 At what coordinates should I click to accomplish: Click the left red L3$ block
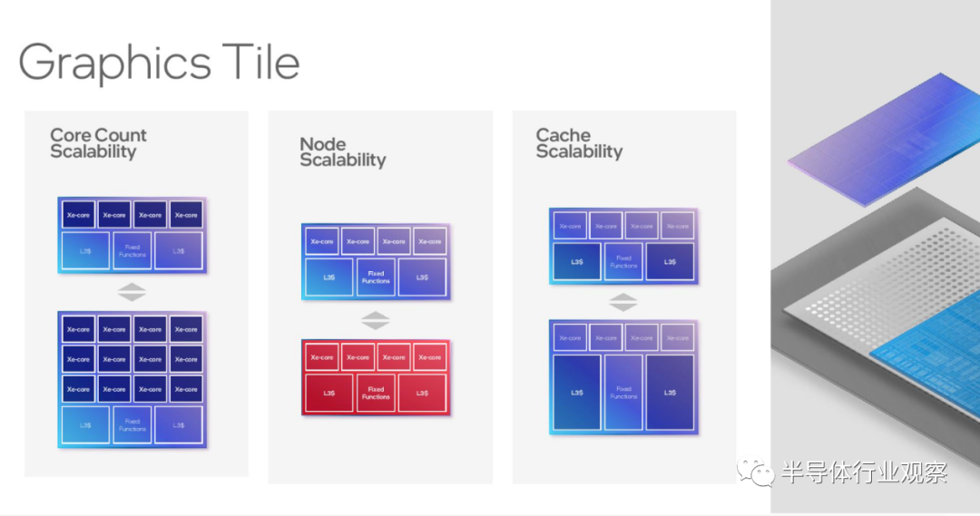click(x=328, y=393)
